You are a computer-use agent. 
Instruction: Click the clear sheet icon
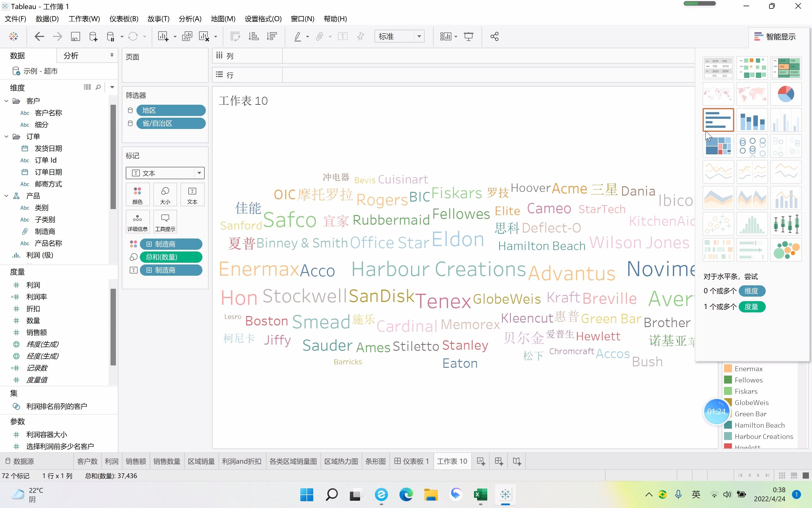pos(204,36)
